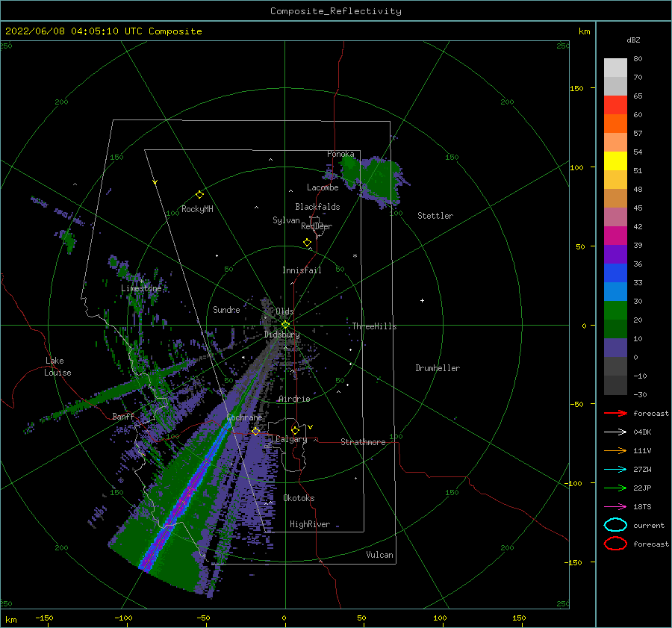Image resolution: width=672 pixels, height=628 pixels.
Task: Click the Drumheller label
Action: pyautogui.click(x=438, y=368)
